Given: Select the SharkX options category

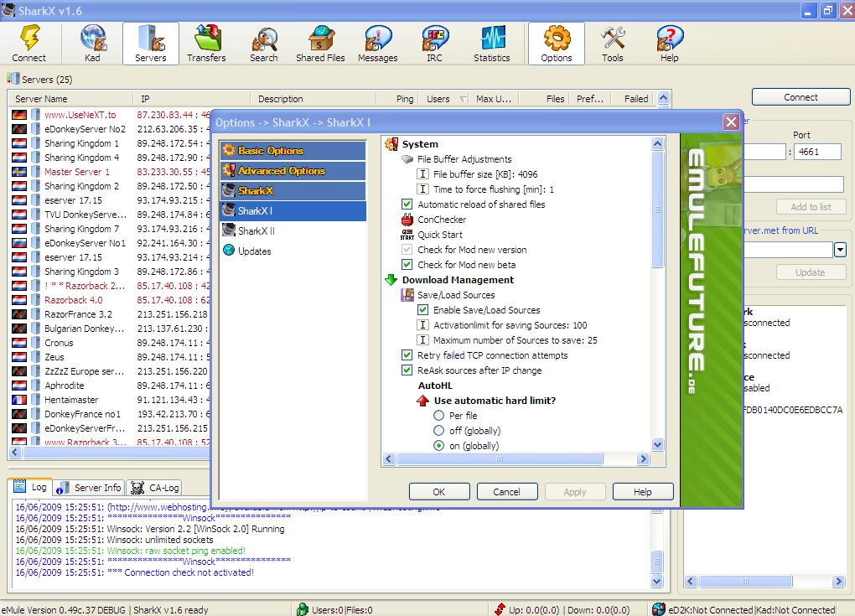Looking at the screenshot, I should click(293, 191).
